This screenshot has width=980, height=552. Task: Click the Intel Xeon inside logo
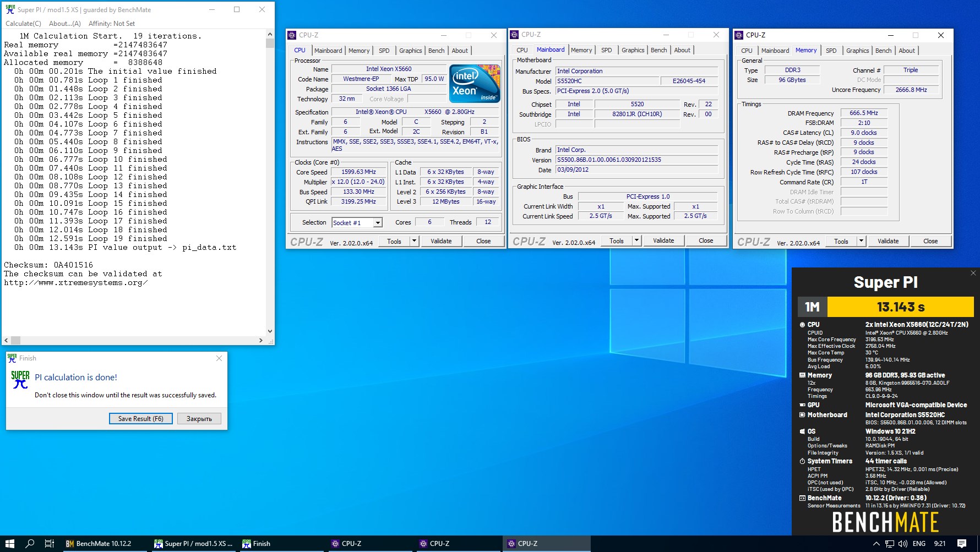click(x=475, y=83)
